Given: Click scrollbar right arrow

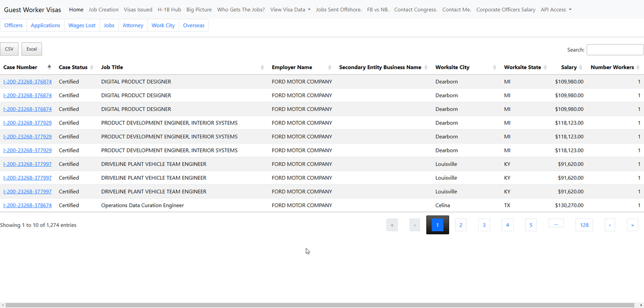Looking at the screenshot, I should click(x=642, y=305).
